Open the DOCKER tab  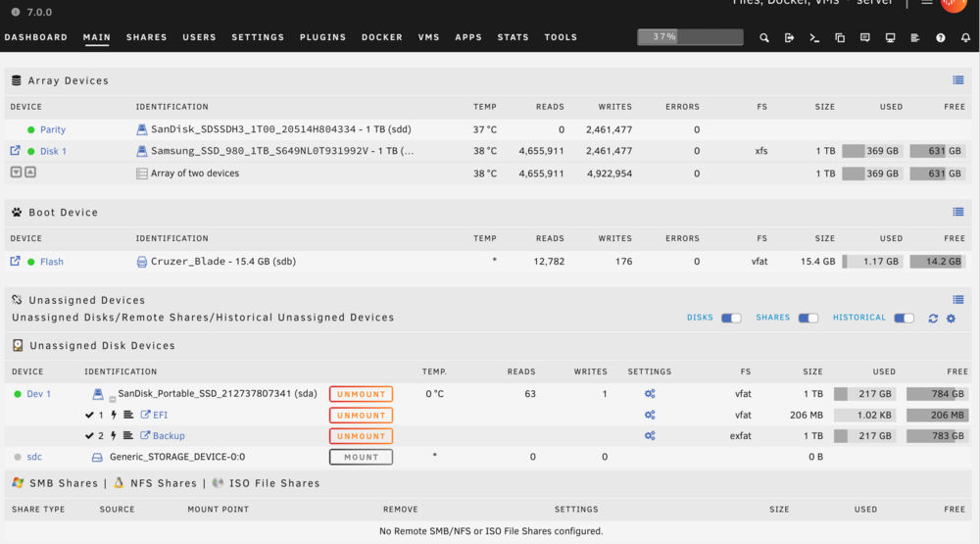pos(382,37)
